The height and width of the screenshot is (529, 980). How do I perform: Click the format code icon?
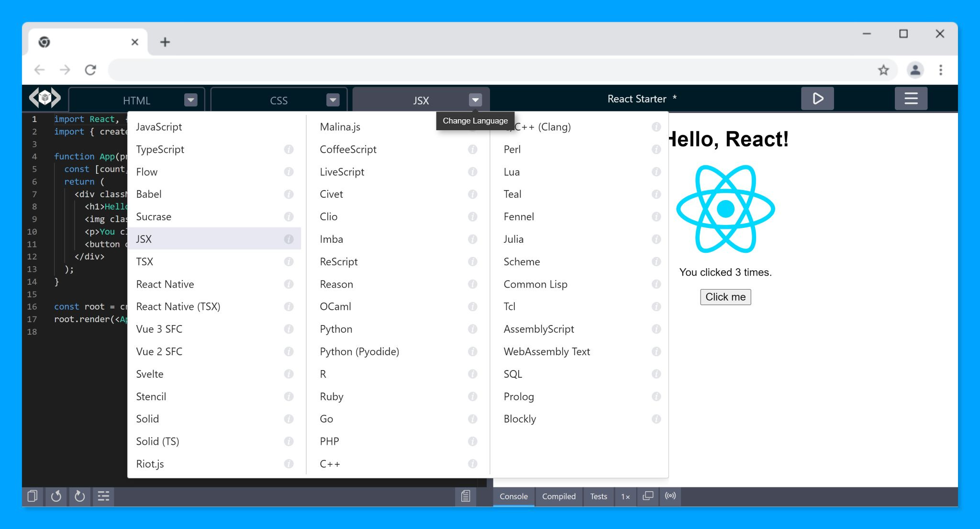103,496
